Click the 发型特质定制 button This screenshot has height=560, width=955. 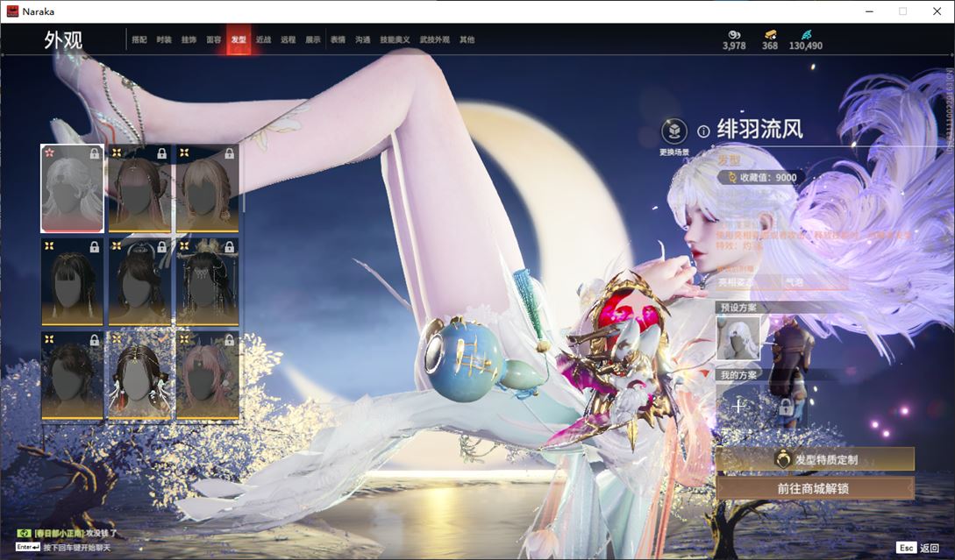point(815,459)
